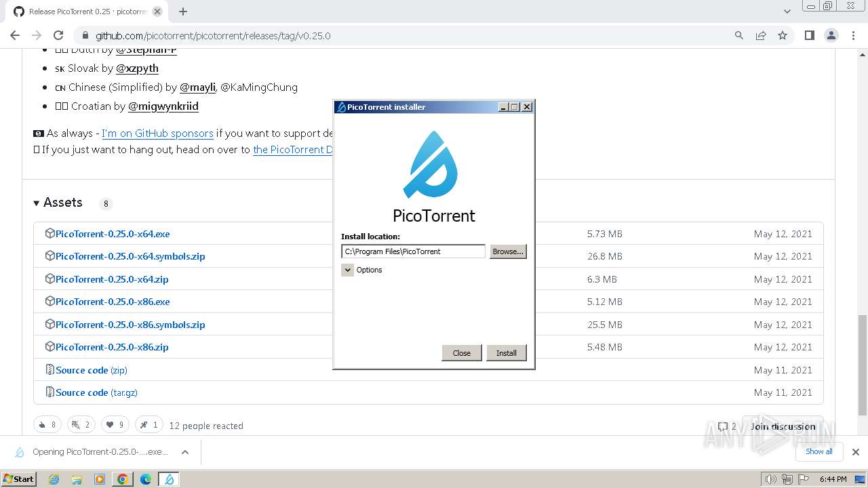Open Chrome from taskbar
This screenshot has width=868, height=488.
pyautogui.click(x=123, y=479)
